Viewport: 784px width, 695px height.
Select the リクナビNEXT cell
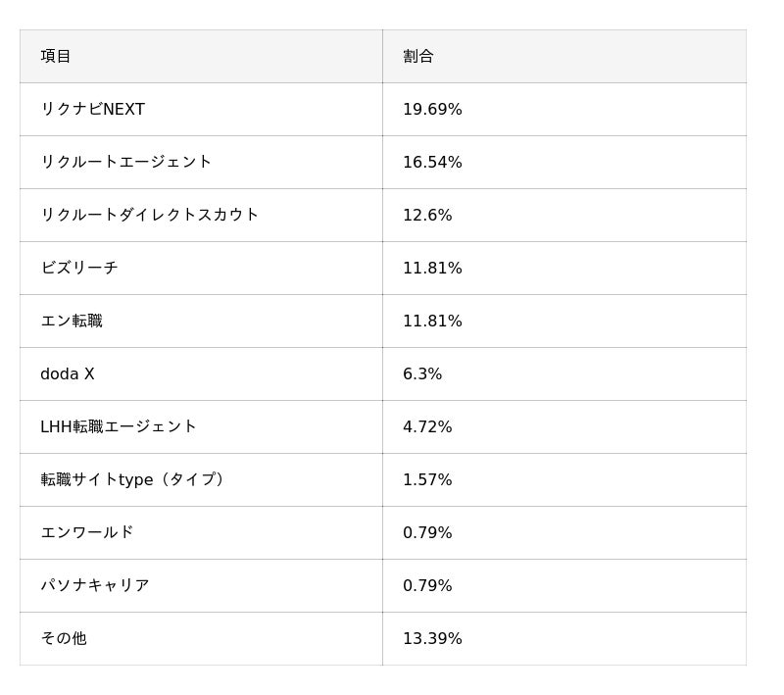point(93,109)
